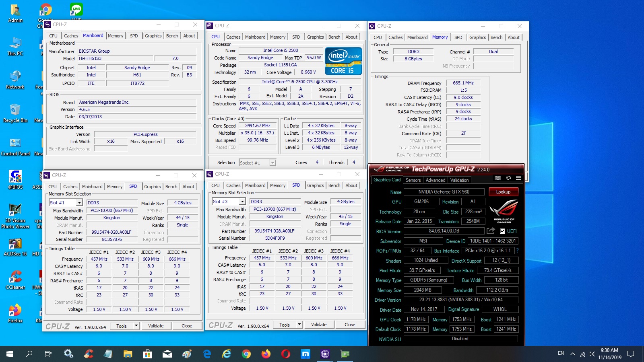
Task: Click the Bus Interface question mark in GPU-Z
Action: (517, 251)
